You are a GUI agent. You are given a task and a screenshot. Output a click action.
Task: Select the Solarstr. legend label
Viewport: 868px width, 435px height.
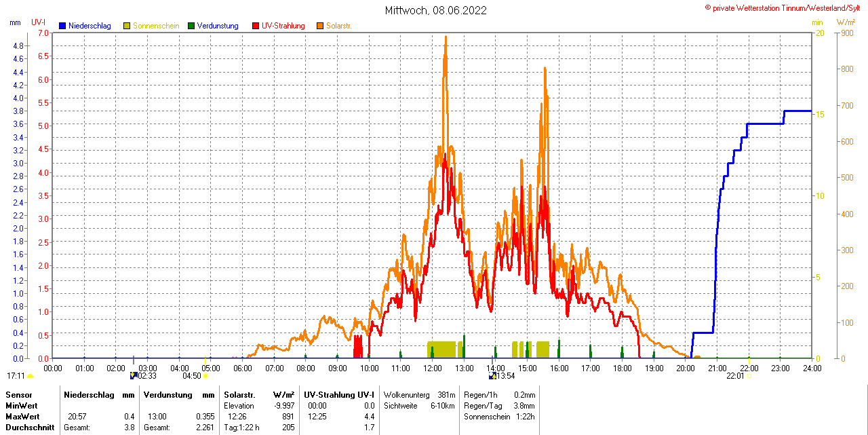pos(338,26)
